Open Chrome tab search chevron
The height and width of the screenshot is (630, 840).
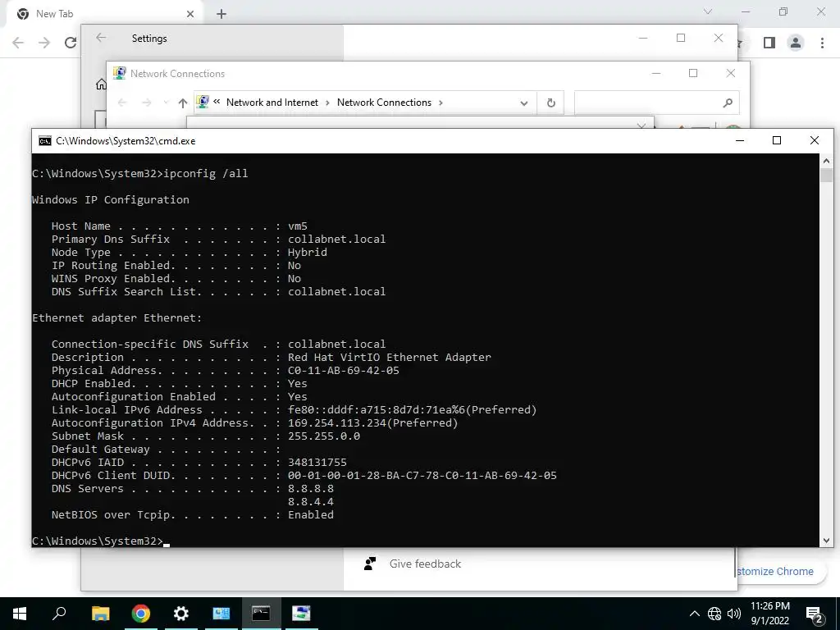[x=708, y=11]
